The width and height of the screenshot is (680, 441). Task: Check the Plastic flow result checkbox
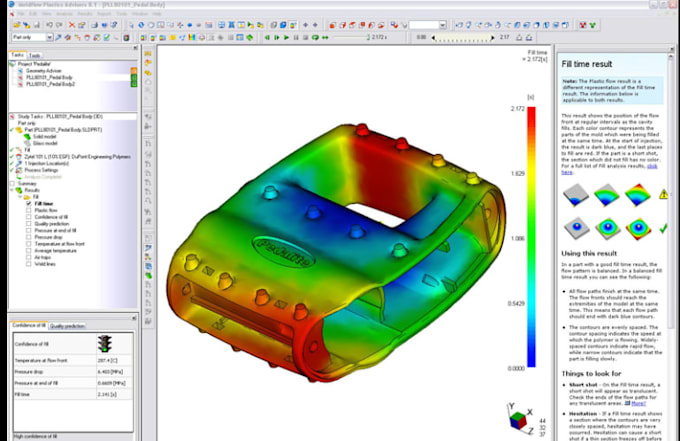coord(29,210)
